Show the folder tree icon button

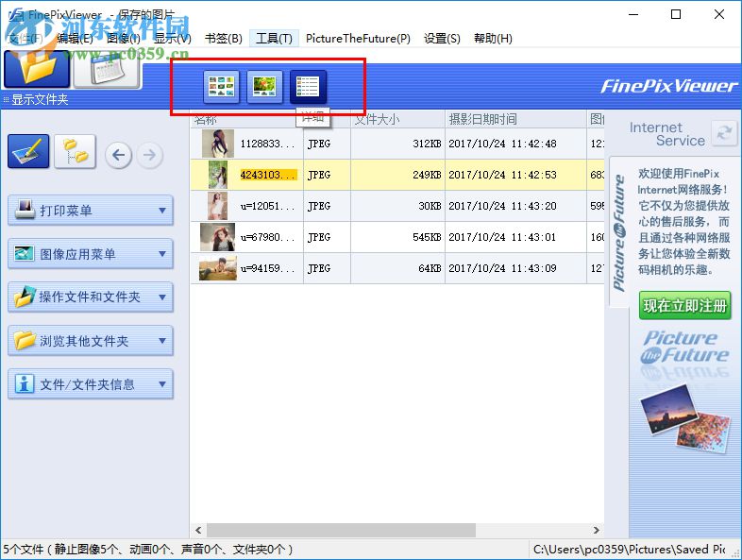76,151
